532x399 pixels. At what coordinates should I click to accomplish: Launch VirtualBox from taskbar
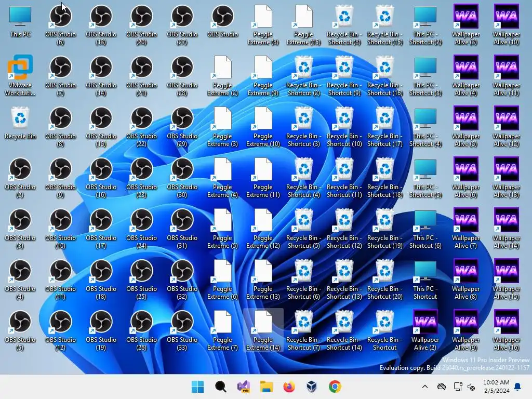point(312,387)
